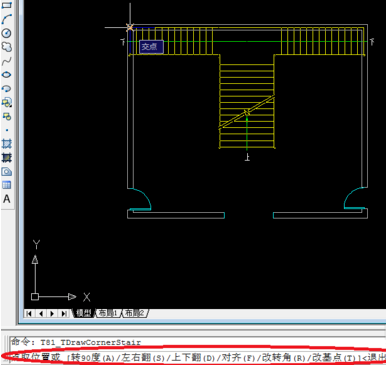Choose the 改基点(T) command option
Viewport: 386px width, 388px height.
pyautogui.click(x=334, y=358)
